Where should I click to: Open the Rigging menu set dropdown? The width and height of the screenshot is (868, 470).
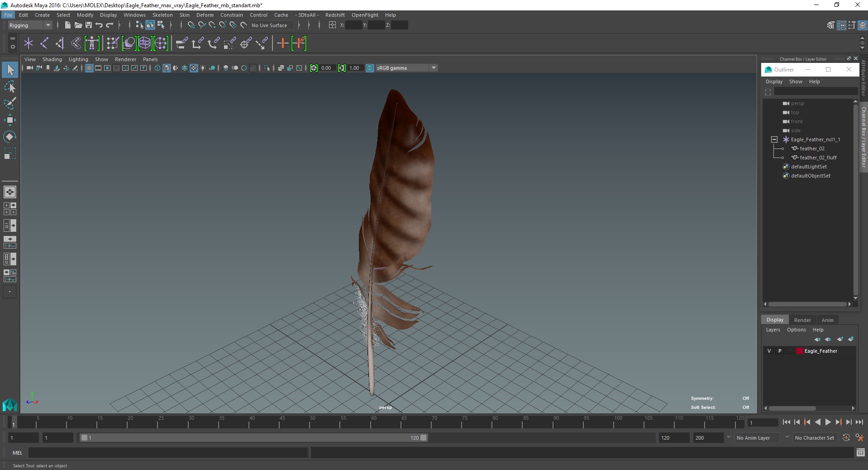click(x=48, y=25)
